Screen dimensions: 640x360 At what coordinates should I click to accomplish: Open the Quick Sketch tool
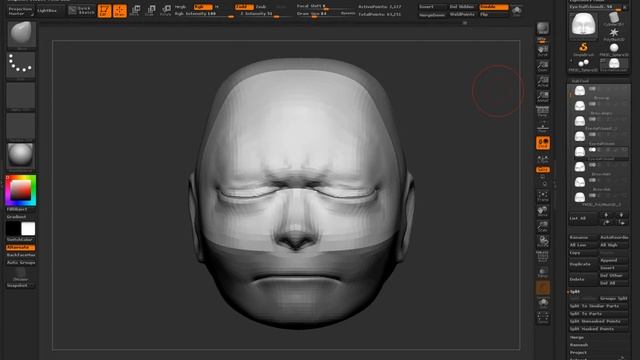[81, 10]
